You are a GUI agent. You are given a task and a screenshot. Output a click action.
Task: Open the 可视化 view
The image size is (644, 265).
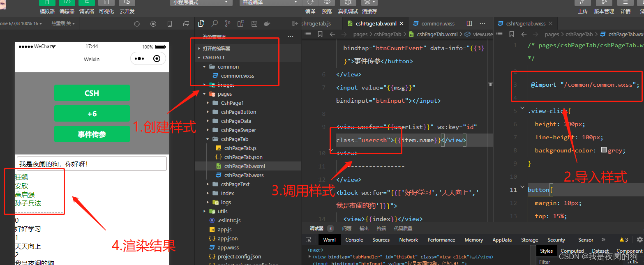pyautogui.click(x=106, y=7)
